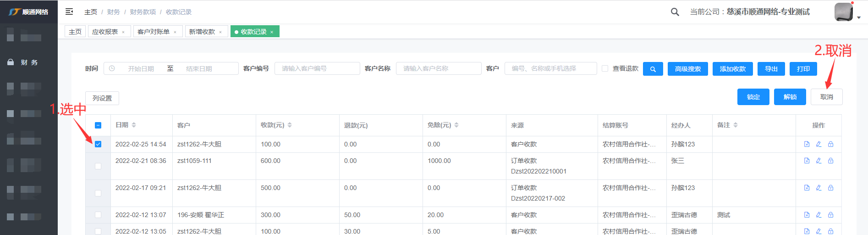This screenshot has width=868, height=235.
Task: Switch to the 应收报表 tab
Action: pos(105,32)
